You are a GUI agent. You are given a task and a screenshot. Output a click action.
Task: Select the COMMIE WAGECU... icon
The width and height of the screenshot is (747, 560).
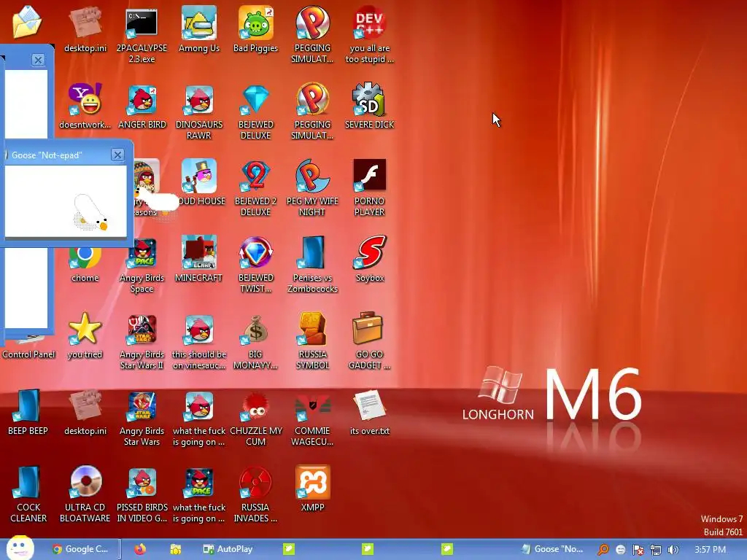pos(312,406)
